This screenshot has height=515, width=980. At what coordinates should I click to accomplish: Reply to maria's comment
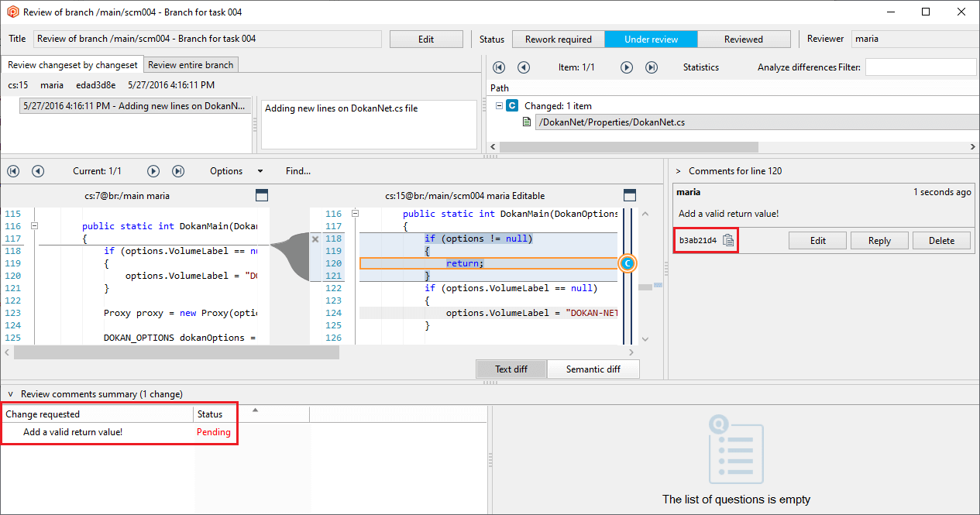[x=879, y=241]
